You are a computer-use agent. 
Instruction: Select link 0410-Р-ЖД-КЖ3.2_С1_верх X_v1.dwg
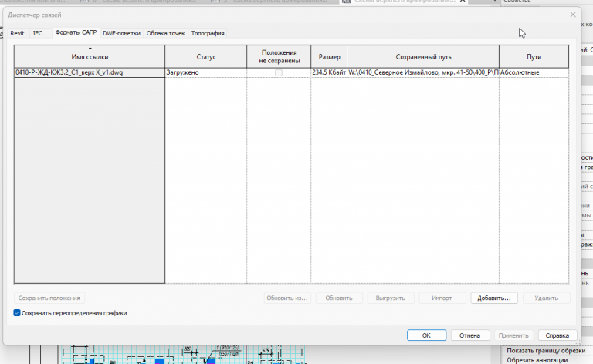pos(90,72)
